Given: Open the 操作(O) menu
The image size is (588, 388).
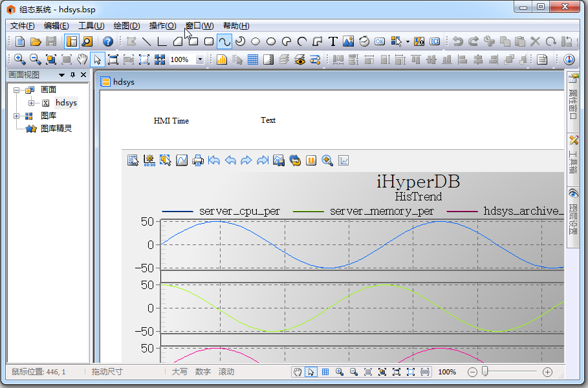Looking at the screenshot, I should pos(162,25).
